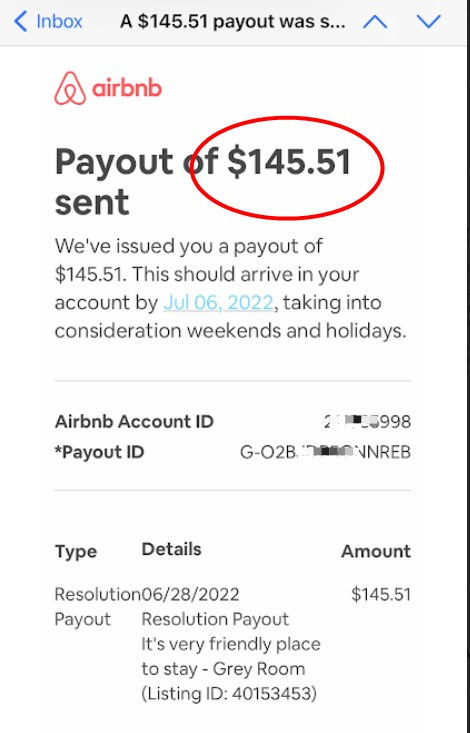
Task: Click the Details column header
Action: [172, 549]
